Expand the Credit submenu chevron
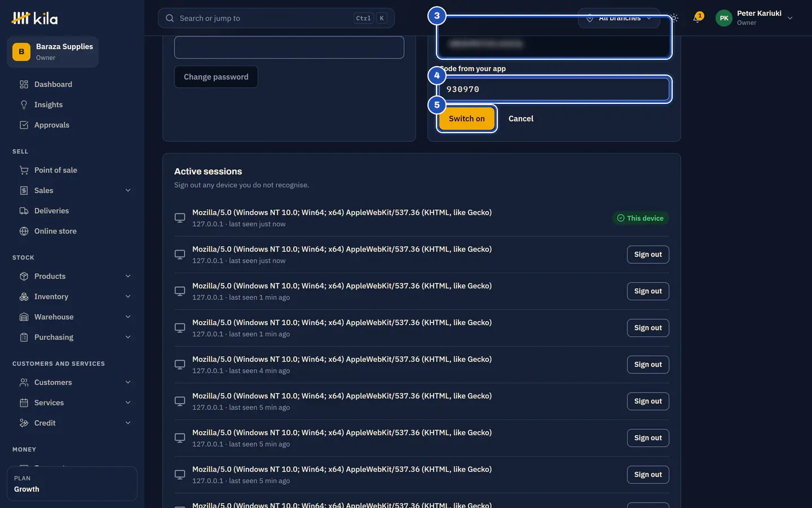The width and height of the screenshot is (812, 508). (x=128, y=423)
